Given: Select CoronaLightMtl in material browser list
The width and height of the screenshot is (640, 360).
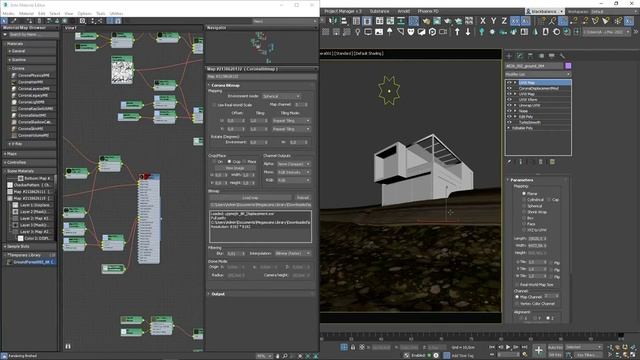Looking at the screenshot, I should [31, 102].
